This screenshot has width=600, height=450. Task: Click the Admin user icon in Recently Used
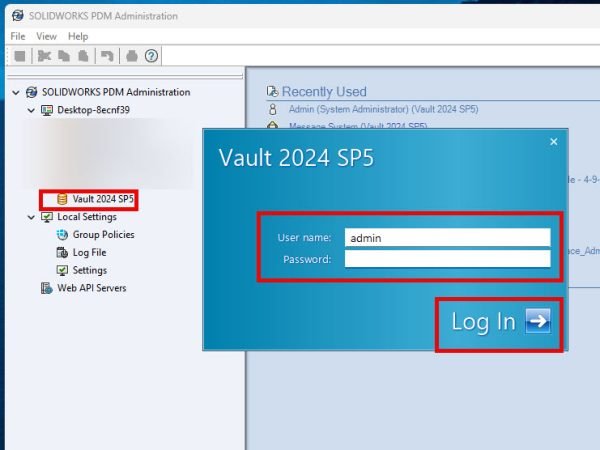pyautogui.click(x=272, y=109)
